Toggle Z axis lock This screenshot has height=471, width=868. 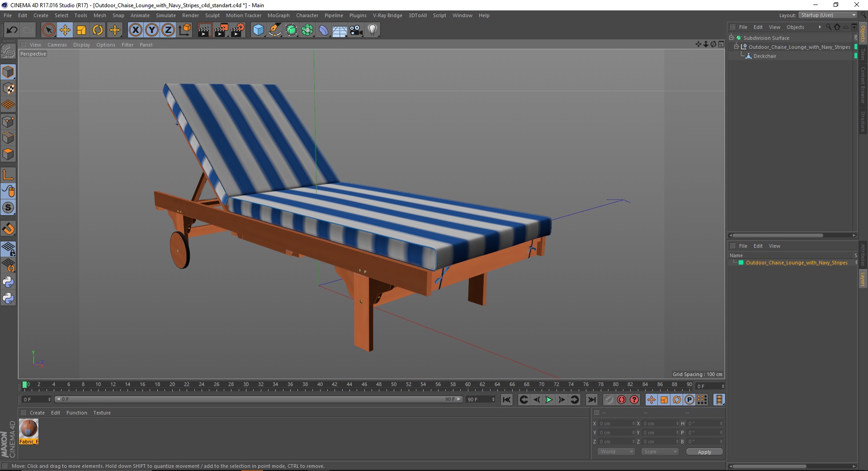tap(168, 30)
